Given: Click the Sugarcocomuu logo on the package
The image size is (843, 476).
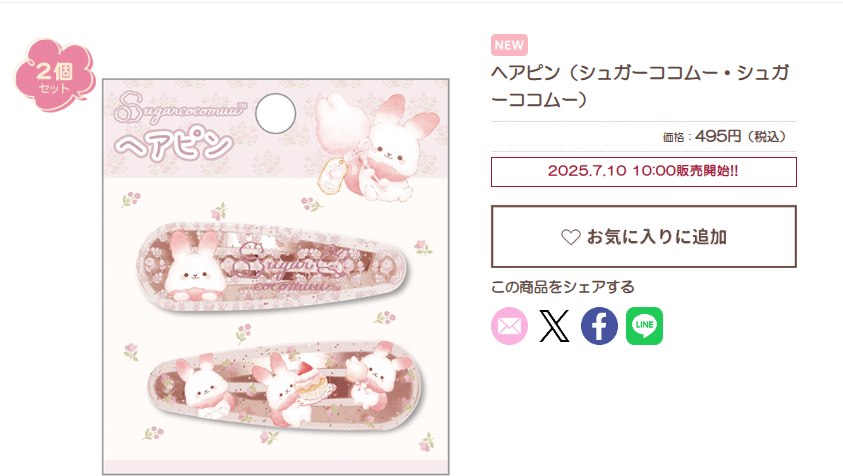Looking at the screenshot, I should (x=180, y=108).
